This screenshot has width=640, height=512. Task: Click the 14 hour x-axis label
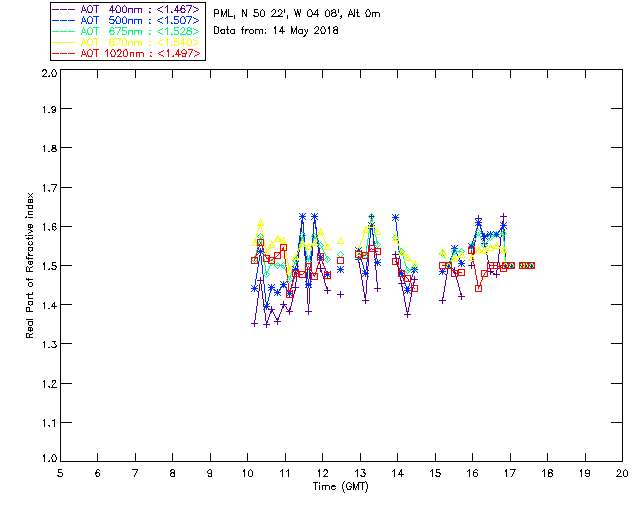click(398, 473)
